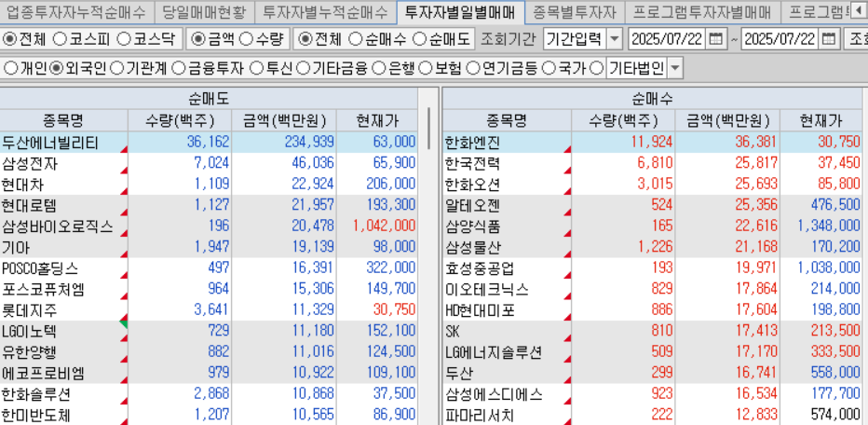The height and width of the screenshot is (425, 868).
Task: Select the 포스코퓨처엠 stock row
Action: tap(209, 290)
